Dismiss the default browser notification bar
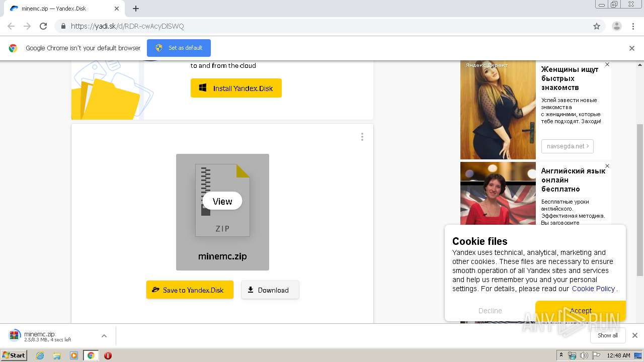The image size is (644, 362). click(x=632, y=48)
